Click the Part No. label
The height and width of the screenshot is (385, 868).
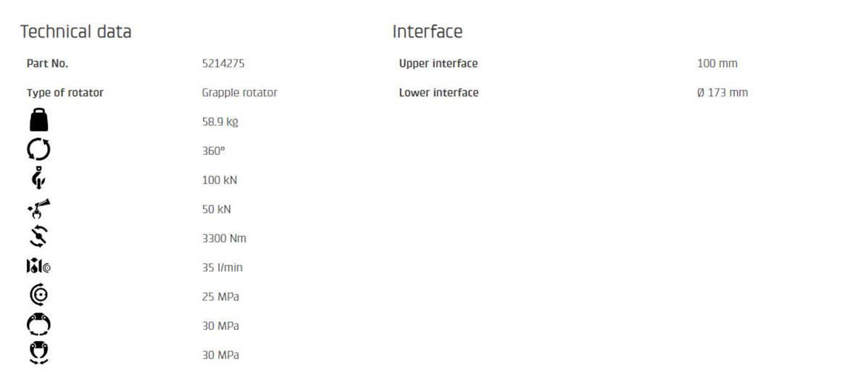click(48, 64)
